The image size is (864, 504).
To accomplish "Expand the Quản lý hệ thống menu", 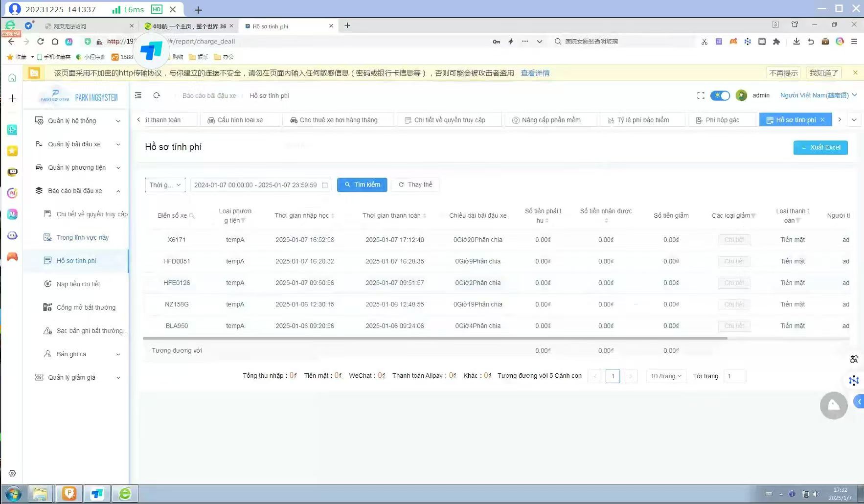I will click(77, 121).
